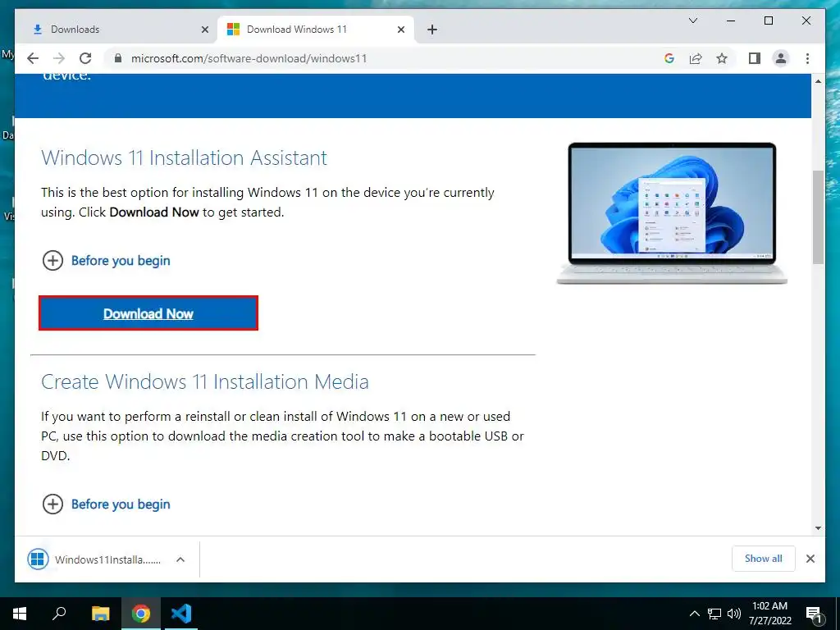840x630 pixels.
Task: Click the browser forward arrow
Action: (59, 58)
